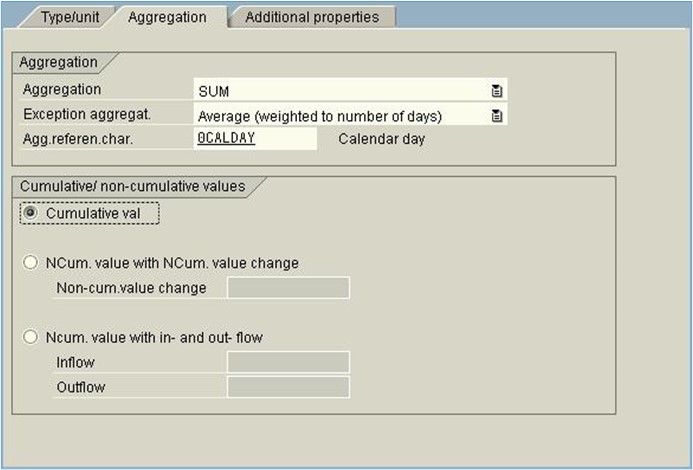
Task: Click the 0CALDAY reference characteristic field
Action: 254,139
